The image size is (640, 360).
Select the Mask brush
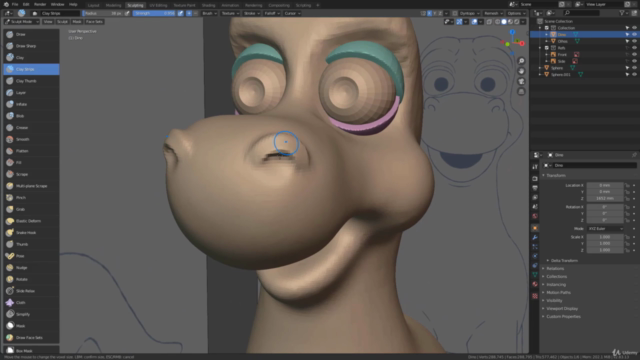coord(31,326)
